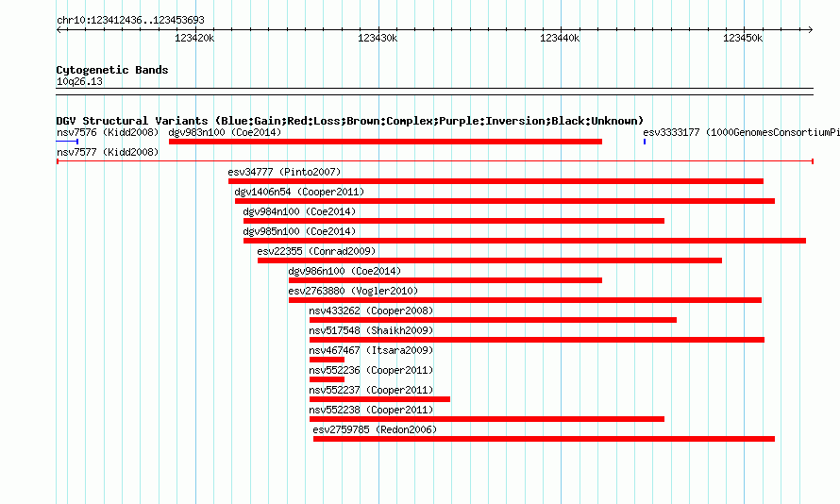The image size is (840, 504).
Task: Click the right arrowhead of the ruler
Action: [x=811, y=30]
